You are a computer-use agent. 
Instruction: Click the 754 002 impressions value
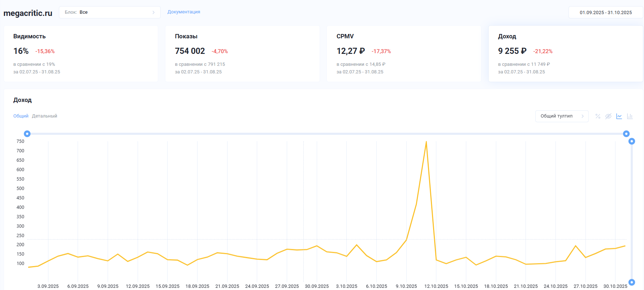coord(190,51)
